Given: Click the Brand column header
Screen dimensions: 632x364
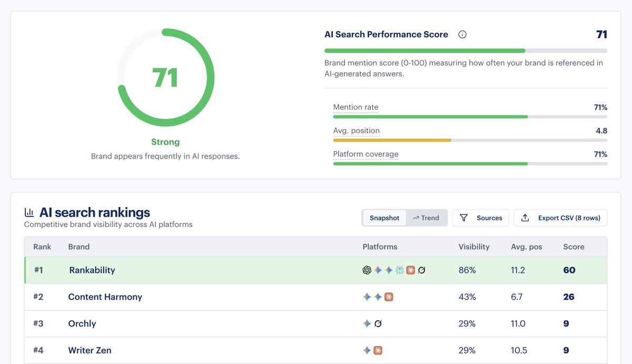Looking at the screenshot, I should coord(79,247).
